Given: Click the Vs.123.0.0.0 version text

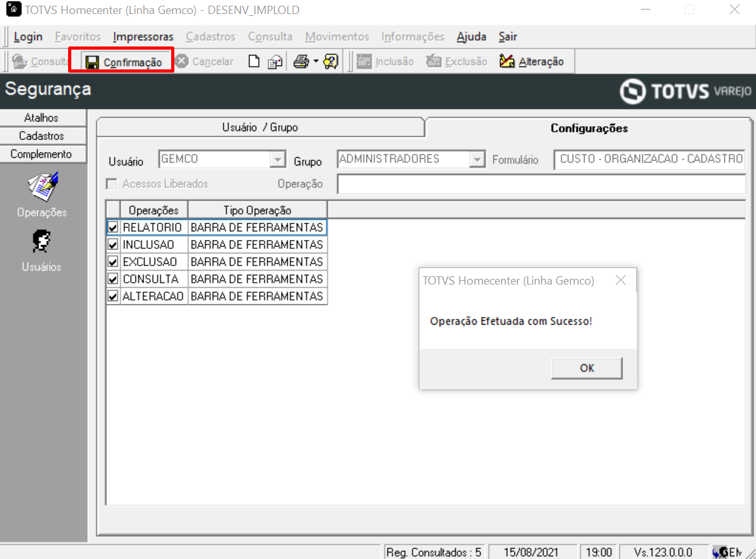Looking at the screenshot, I should [x=664, y=552].
